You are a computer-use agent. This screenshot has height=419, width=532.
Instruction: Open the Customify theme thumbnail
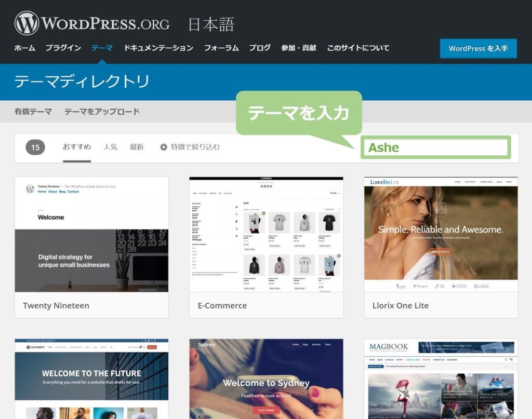pyautogui.click(x=91, y=379)
